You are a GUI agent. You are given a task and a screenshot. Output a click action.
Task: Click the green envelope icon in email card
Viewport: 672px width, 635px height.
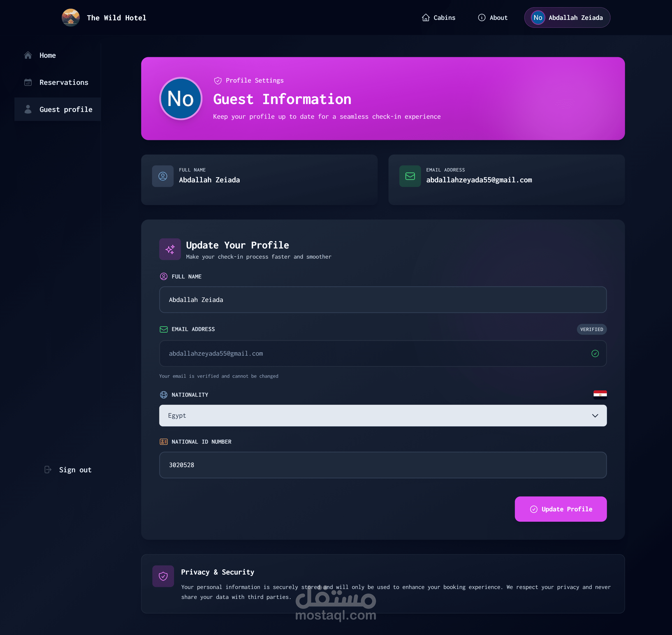pyautogui.click(x=410, y=176)
